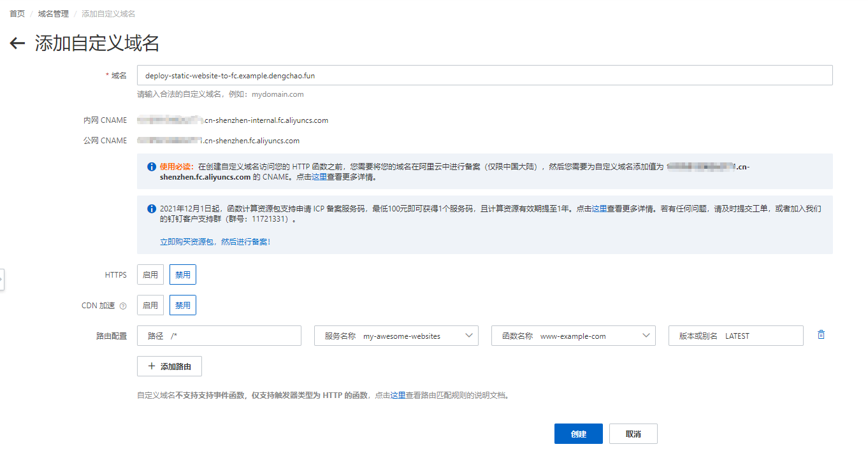Enable CDN 加速 with 启用
The image size is (868, 470).
click(x=150, y=305)
